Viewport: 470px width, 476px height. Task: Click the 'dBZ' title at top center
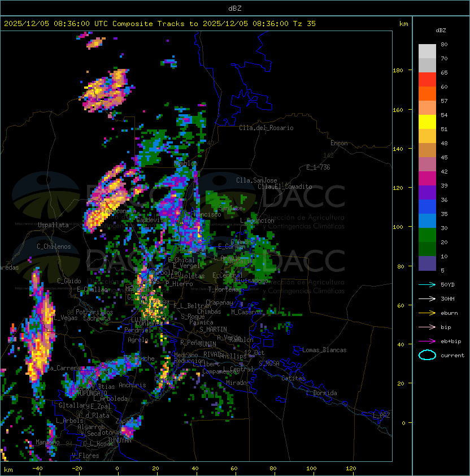235,8
